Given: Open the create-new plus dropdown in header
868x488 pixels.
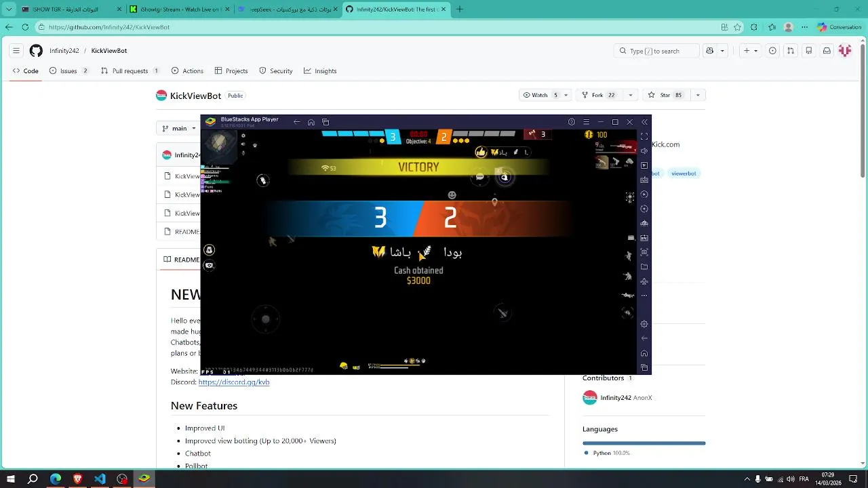Looking at the screenshot, I should (x=750, y=51).
